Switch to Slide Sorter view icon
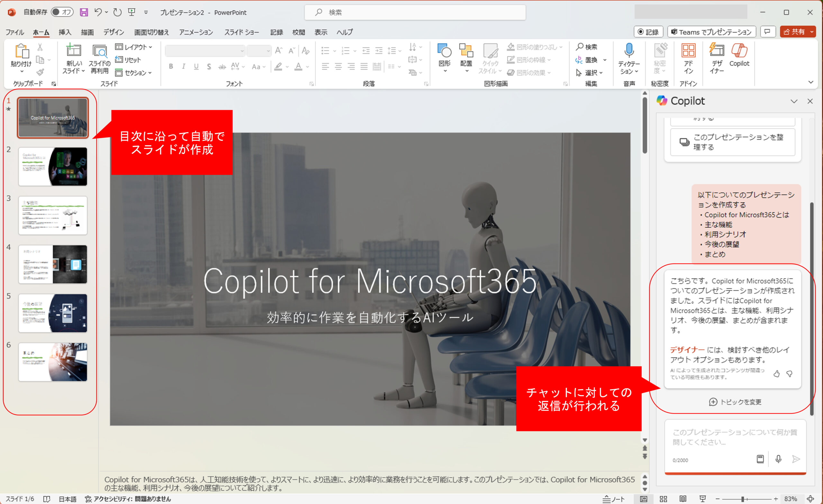The width and height of the screenshot is (823, 504). pyautogui.click(x=663, y=499)
